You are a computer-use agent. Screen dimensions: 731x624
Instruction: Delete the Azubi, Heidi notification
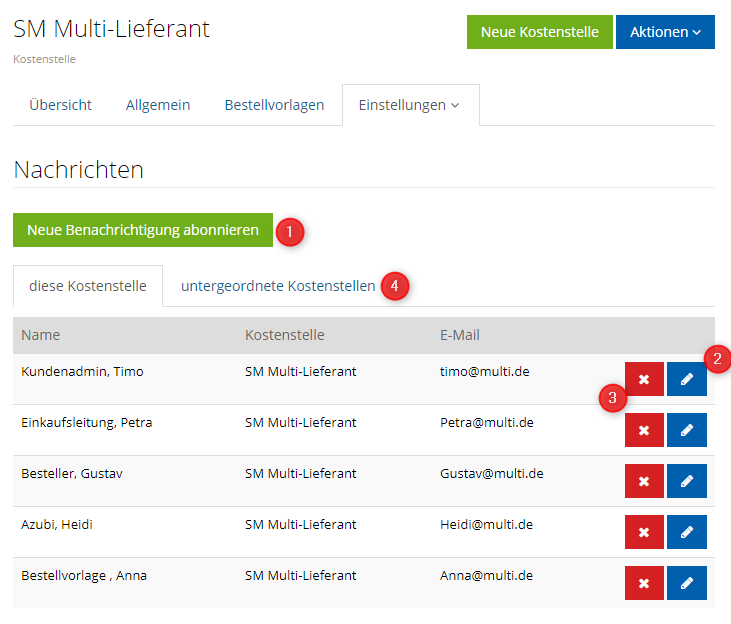pos(644,532)
